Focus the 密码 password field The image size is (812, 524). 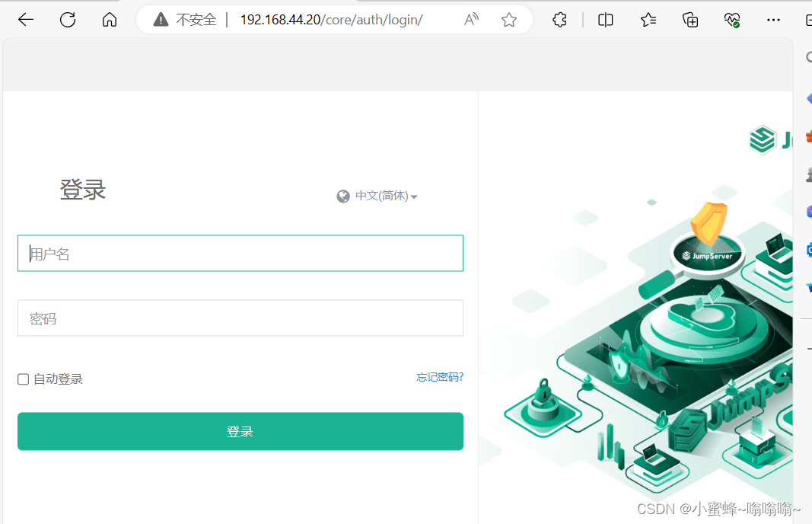click(240, 318)
